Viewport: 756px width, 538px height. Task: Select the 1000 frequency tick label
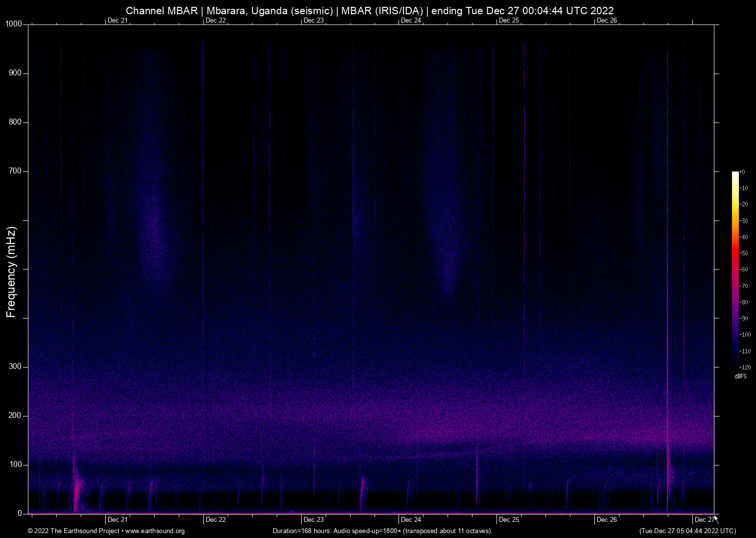(13, 23)
